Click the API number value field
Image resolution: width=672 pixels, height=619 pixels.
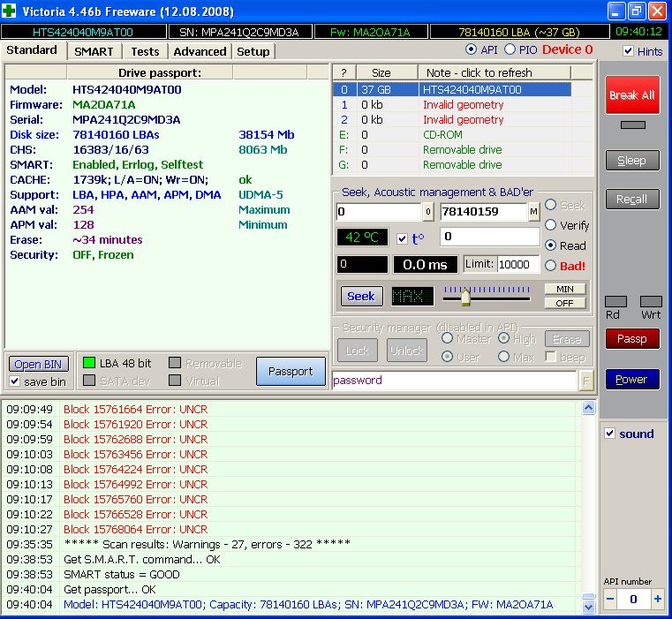point(633,599)
